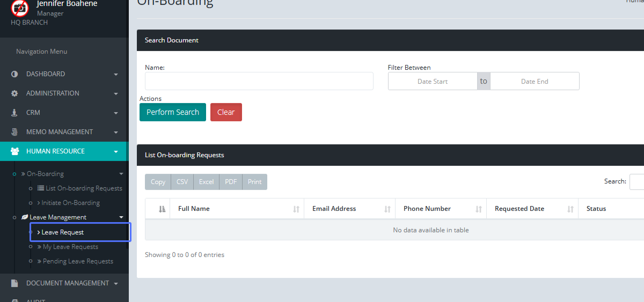Collapse the Leave Management submenu arrow
This screenshot has height=302, width=644.
click(121, 217)
